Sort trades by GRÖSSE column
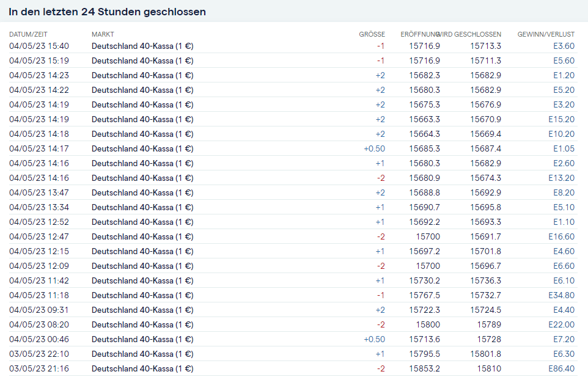Viewport: 588px width, 377px height. click(372, 34)
